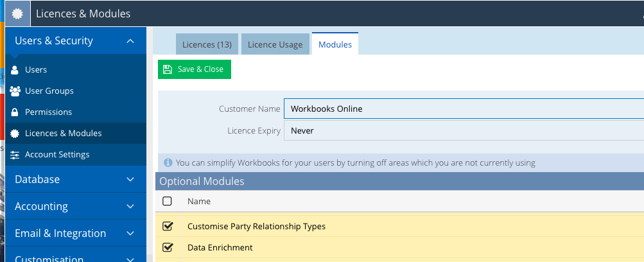The image size is (644, 262).
Task: Click the Customise Party Relationship Types row text
Action: pos(256,226)
